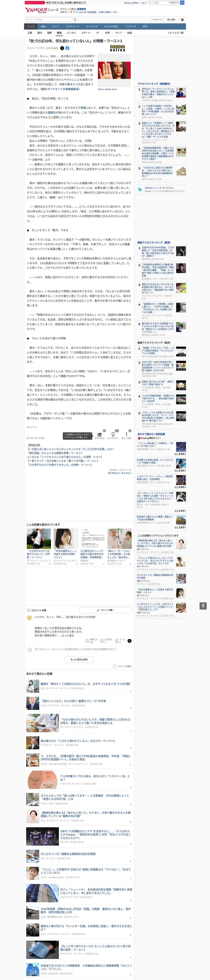The height and width of the screenshot is (980, 210).
Task: Click the DIAMOND online logo
Action: (x=117, y=48)
